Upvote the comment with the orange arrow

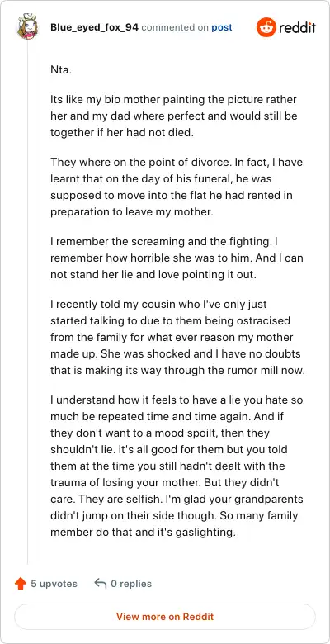click(21, 584)
